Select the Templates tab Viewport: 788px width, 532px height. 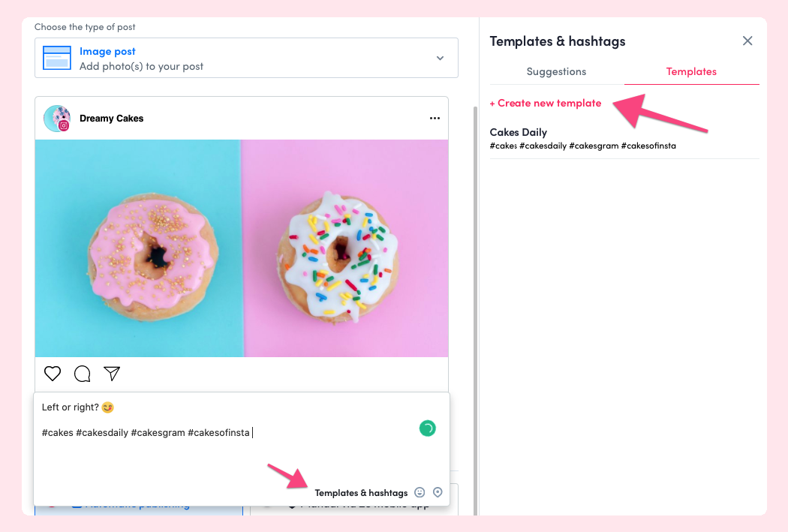[691, 71]
